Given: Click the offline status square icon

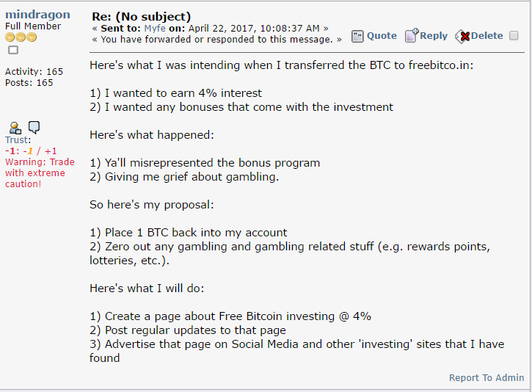Looking at the screenshot, I should 13,50.
